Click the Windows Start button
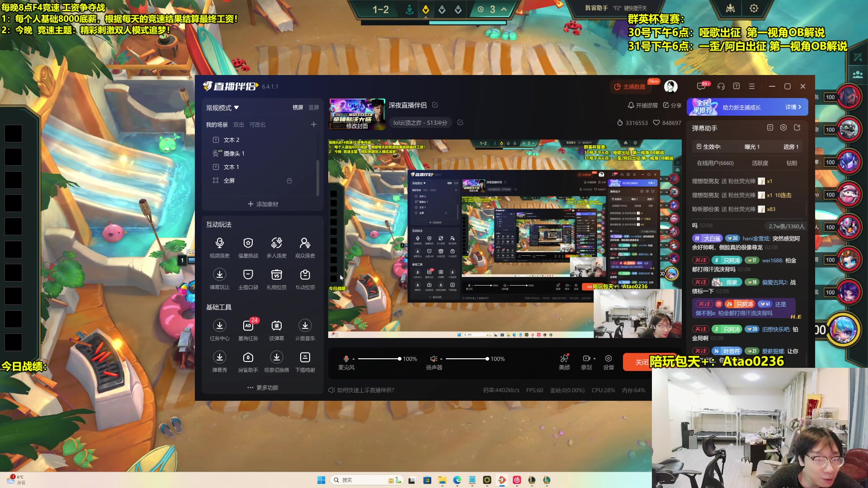This screenshot has width=868, height=488. point(321,480)
